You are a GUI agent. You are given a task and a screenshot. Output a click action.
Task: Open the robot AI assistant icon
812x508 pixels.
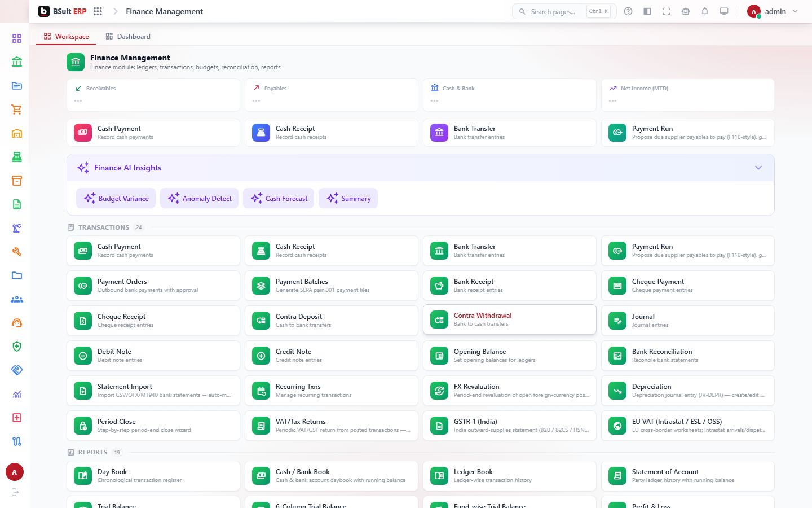[686, 11]
